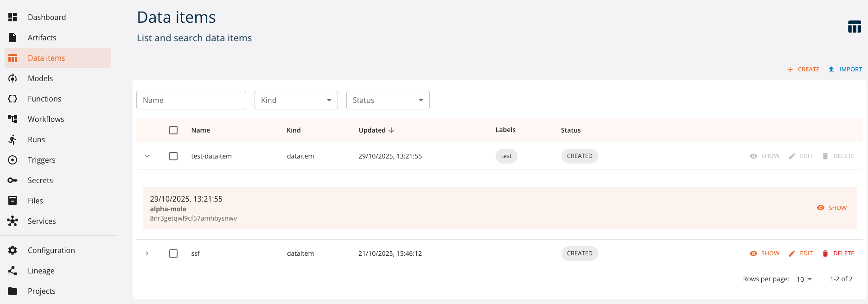Click the Lineage icon in sidebar
The height and width of the screenshot is (304, 868).
click(13, 271)
